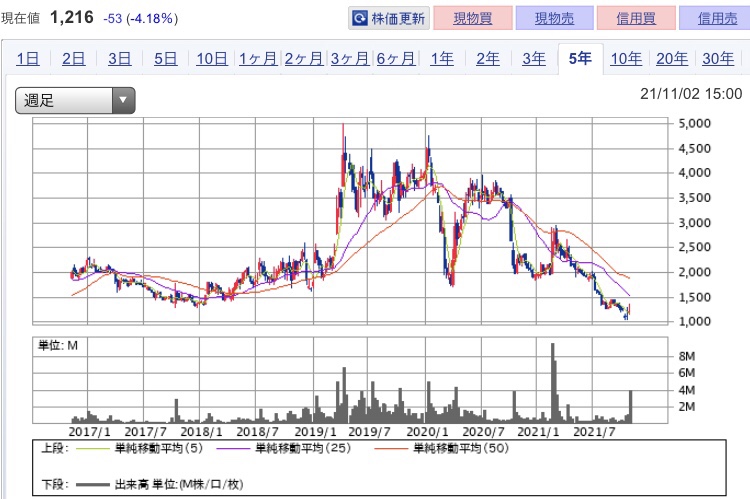Switch chart to 1日 period
Screen dimensions: 750x499
point(28,59)
